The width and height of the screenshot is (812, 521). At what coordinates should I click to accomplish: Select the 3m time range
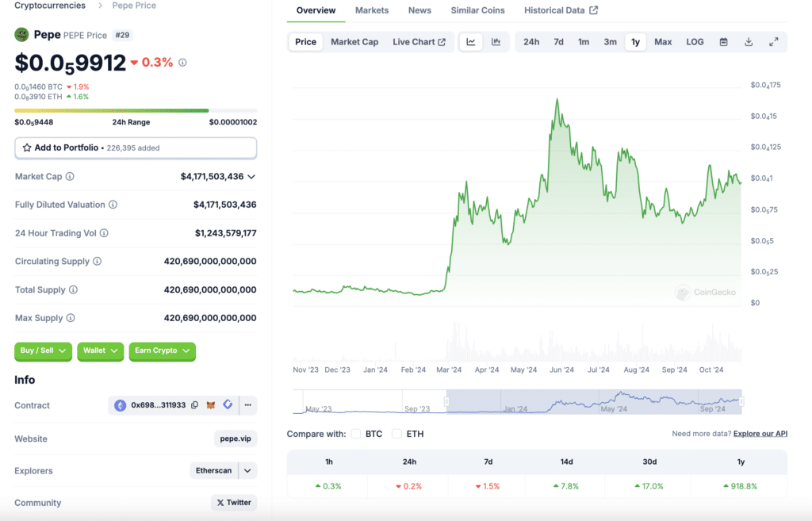(610, 42)
